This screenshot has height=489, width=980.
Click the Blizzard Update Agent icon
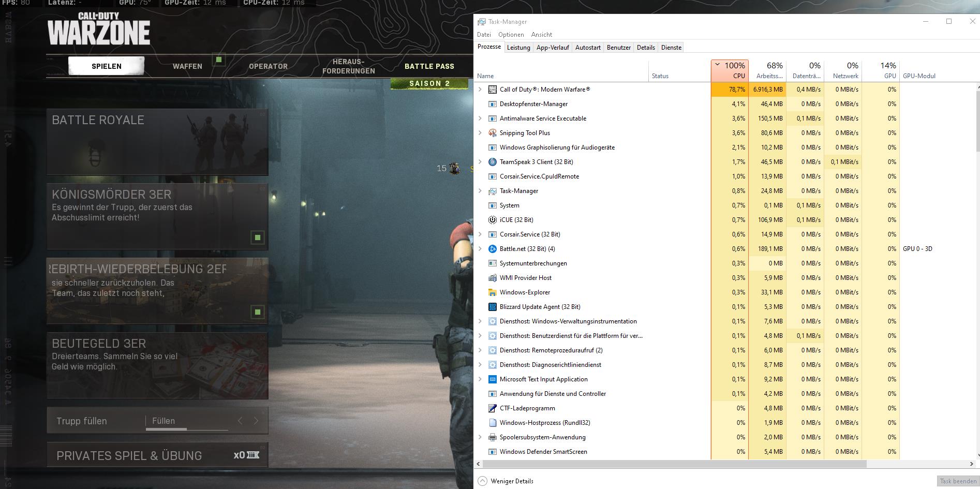[492, 307]
